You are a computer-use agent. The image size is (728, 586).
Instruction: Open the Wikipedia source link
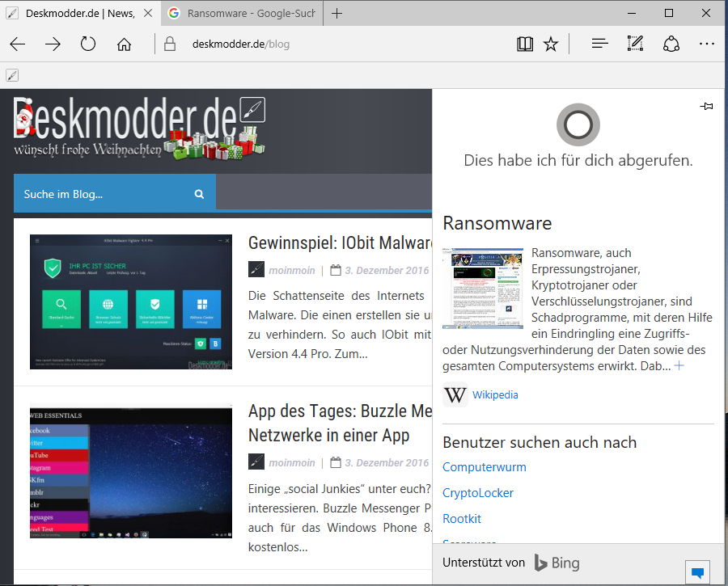[495, 394]
